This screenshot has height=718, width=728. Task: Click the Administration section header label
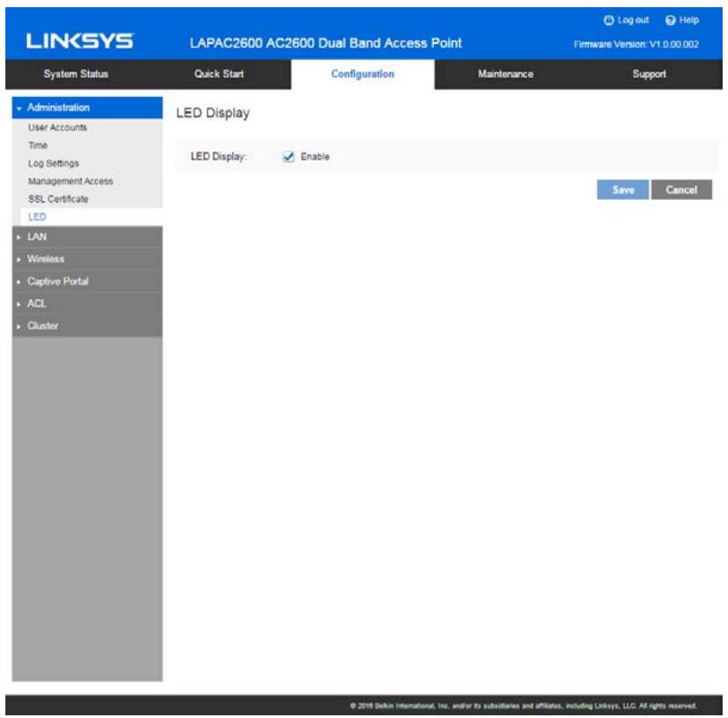(58, 108)
